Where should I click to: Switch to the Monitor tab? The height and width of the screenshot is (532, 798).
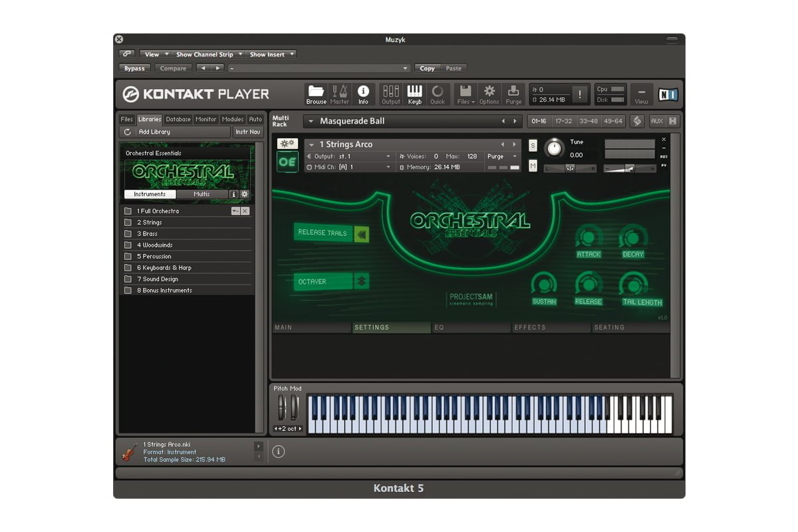pos(206,119)
